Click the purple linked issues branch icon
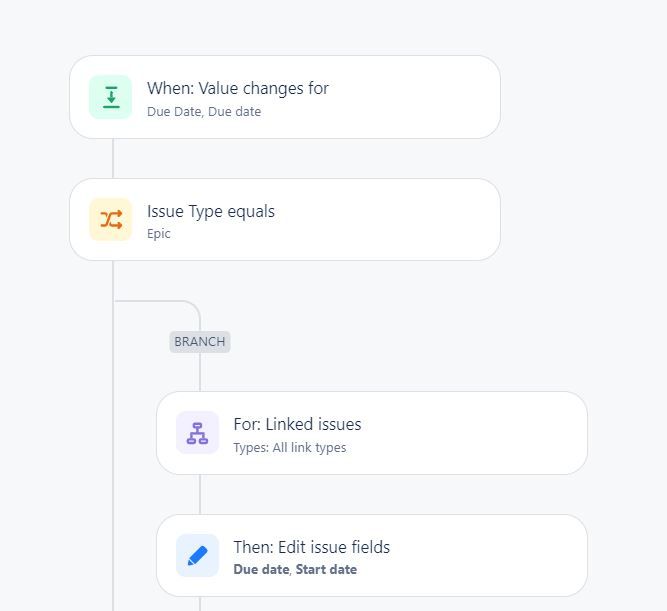The height and width of the screenshot is (611, 667). point(197,433)
